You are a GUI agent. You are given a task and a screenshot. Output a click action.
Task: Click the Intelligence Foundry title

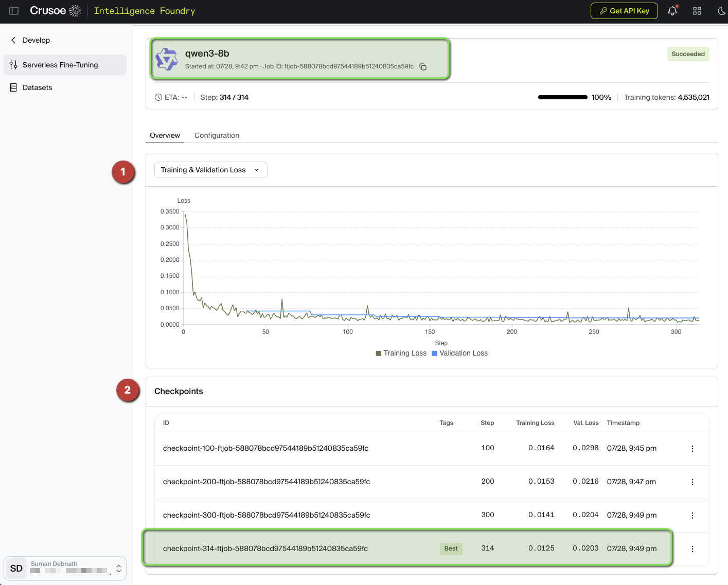coord(145,11)
